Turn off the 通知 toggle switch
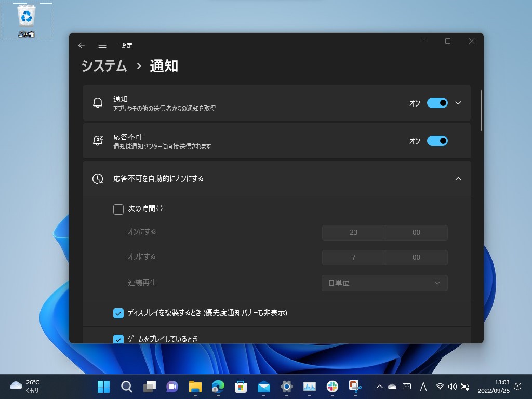This screenshot has width=532, height=399. click(438, 103)
